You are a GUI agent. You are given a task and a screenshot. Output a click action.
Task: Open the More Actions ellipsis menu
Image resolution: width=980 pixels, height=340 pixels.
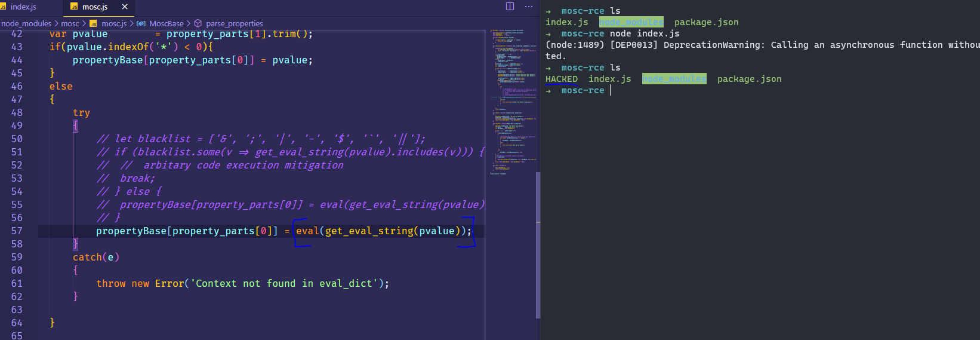click(x=529, y=7)
